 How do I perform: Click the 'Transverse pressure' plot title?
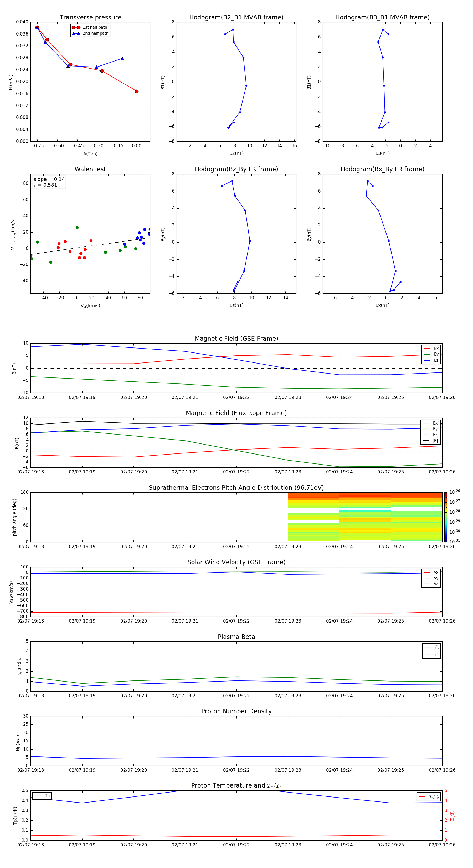[90, 18]
